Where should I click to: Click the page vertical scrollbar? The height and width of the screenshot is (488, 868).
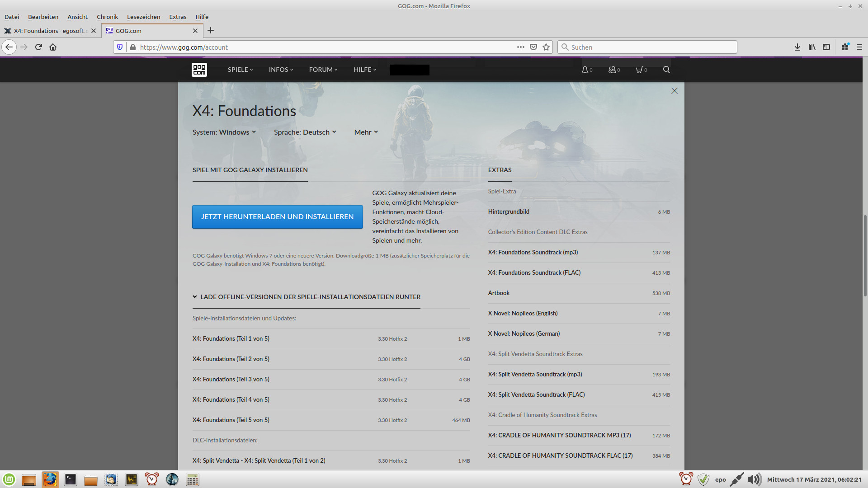(x=865, y=255)
